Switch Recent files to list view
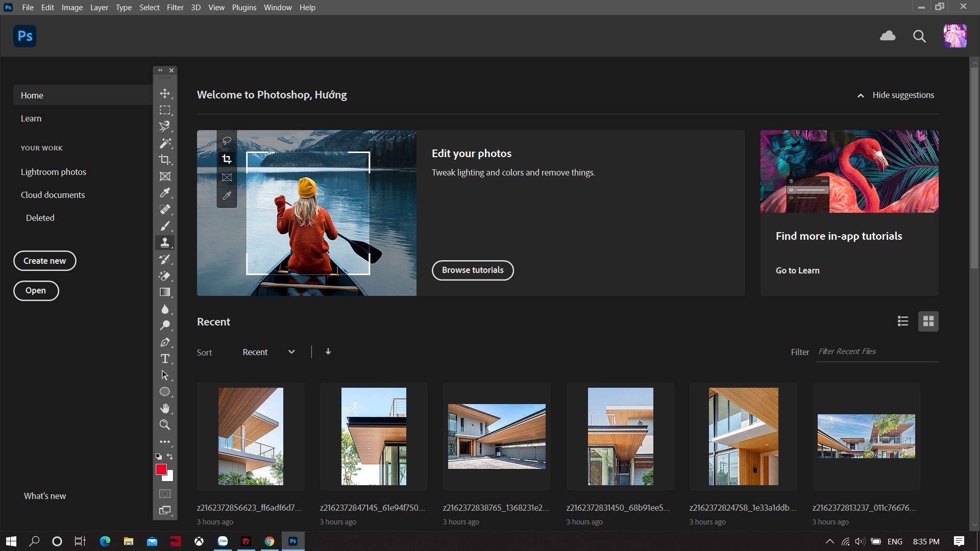Viewport: 980px width, 551px height. 903,321
